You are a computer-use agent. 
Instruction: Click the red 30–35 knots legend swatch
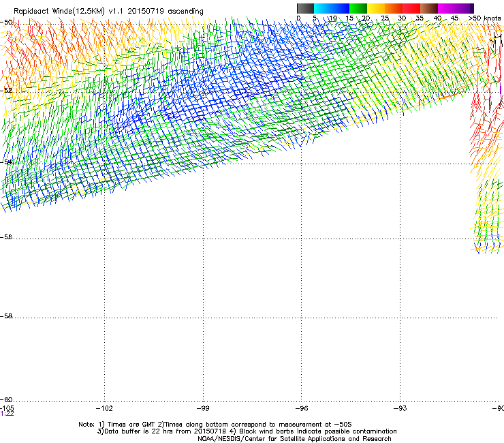(411, 8)
